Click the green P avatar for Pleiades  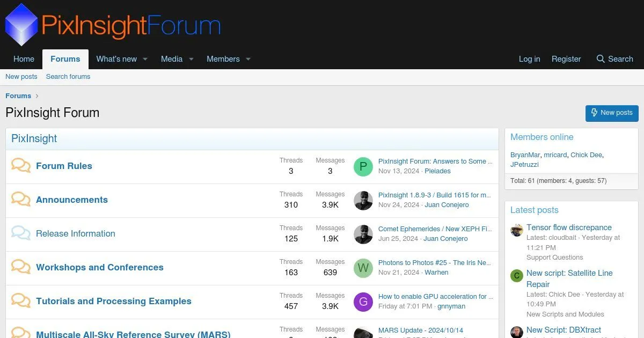click(x=363, y=167)
